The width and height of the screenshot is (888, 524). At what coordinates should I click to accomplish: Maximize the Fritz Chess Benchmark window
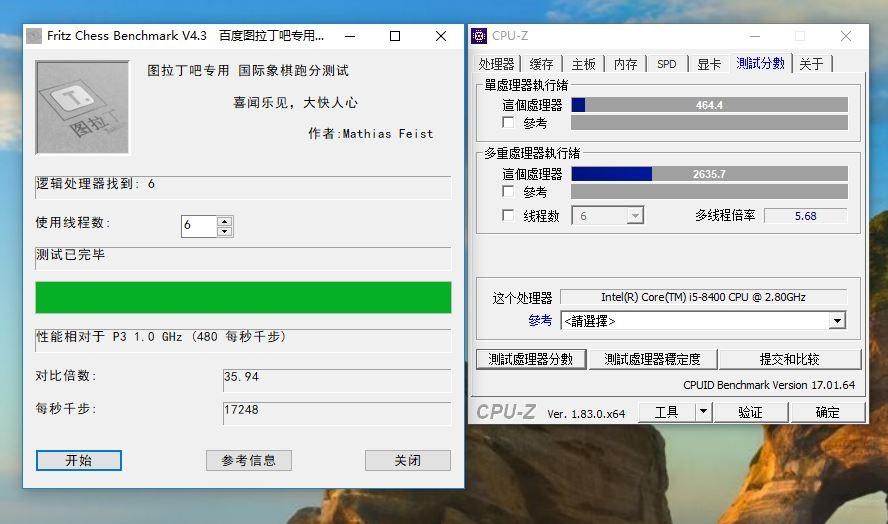point(395,36)
